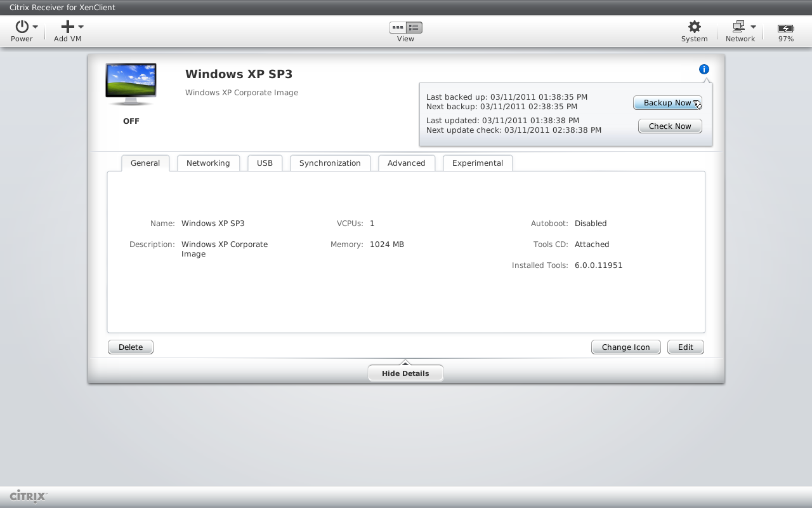Expand the Network dropdown arrow
The height and width of the screenshot is (508, 812).
[x=753, y=27]
